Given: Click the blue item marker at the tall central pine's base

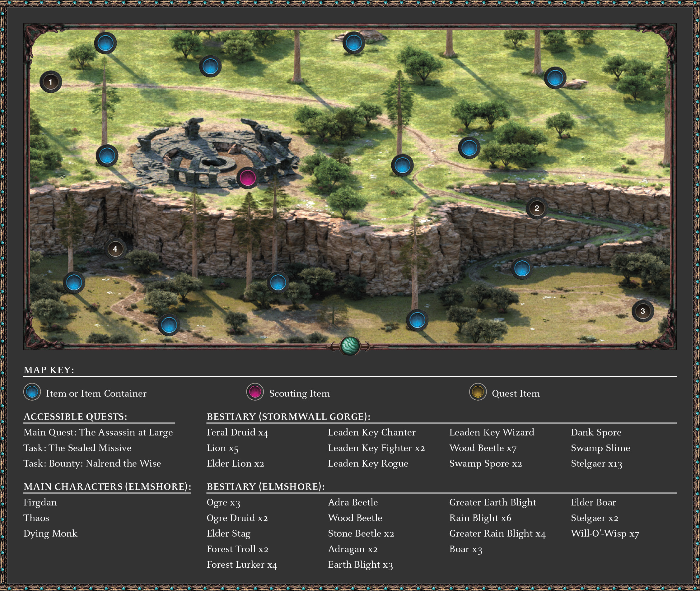Looking at the screenshot, I should click(402, 165).
